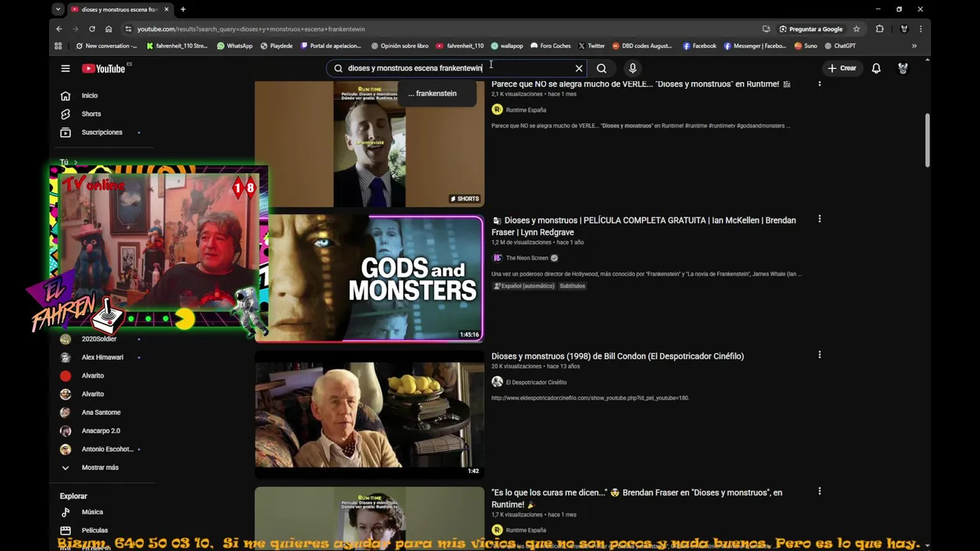
Task: Bookmark this page with star icon
Action: [x=857, y=29]
